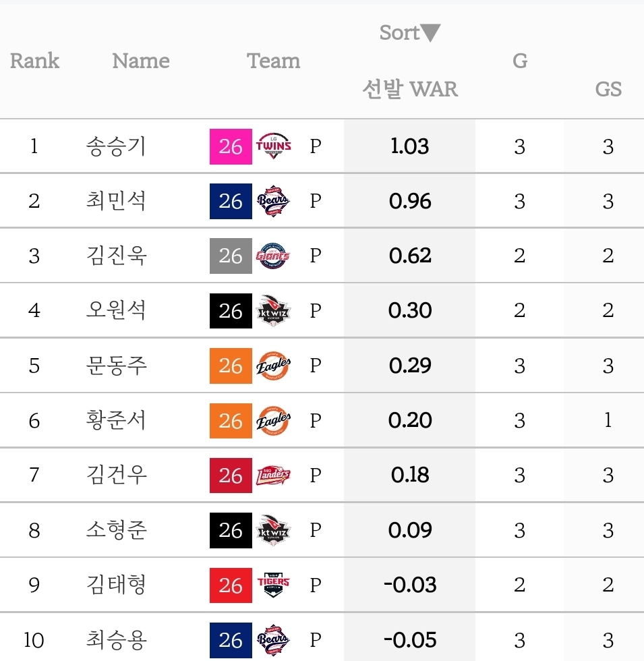Open player 황준서's name link
This screenshot has height=661, width=644.
coord(116,420)
